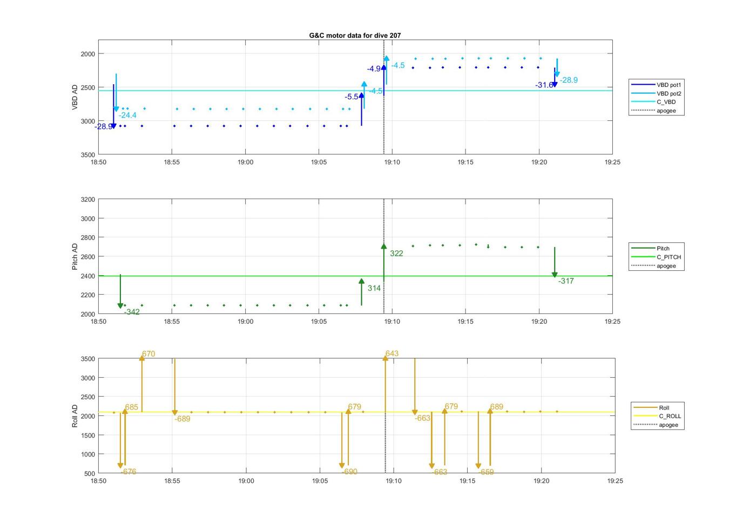Click the "314" pitch label
The image size is (756, 532).
(374, 289)
